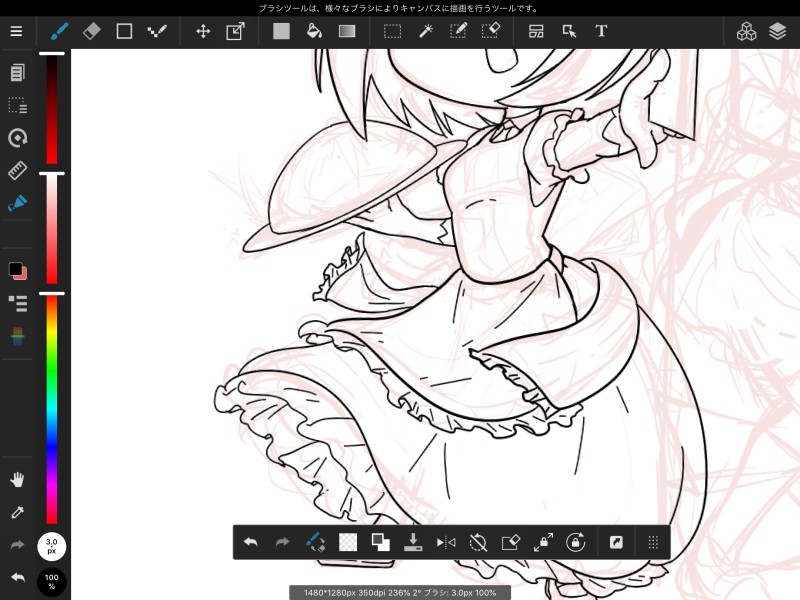Open the rotate canvas menu icon
The image size is (800, 600).
[17, 138]
